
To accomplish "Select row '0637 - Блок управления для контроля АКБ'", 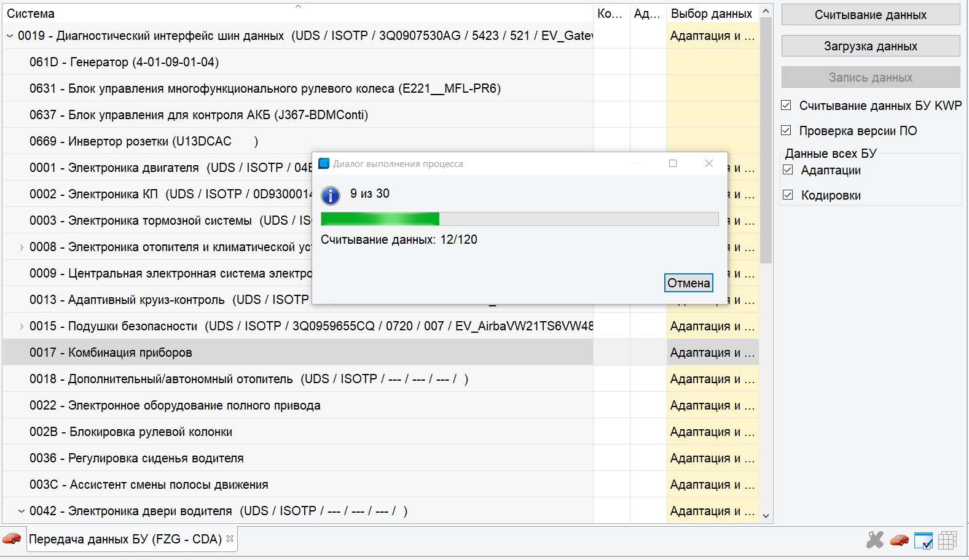I will 298,115.
